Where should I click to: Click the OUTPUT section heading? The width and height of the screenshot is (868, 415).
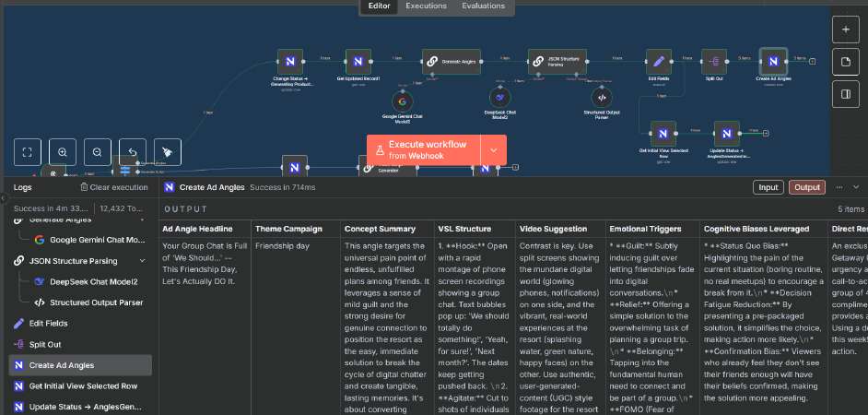coord(185,209)
